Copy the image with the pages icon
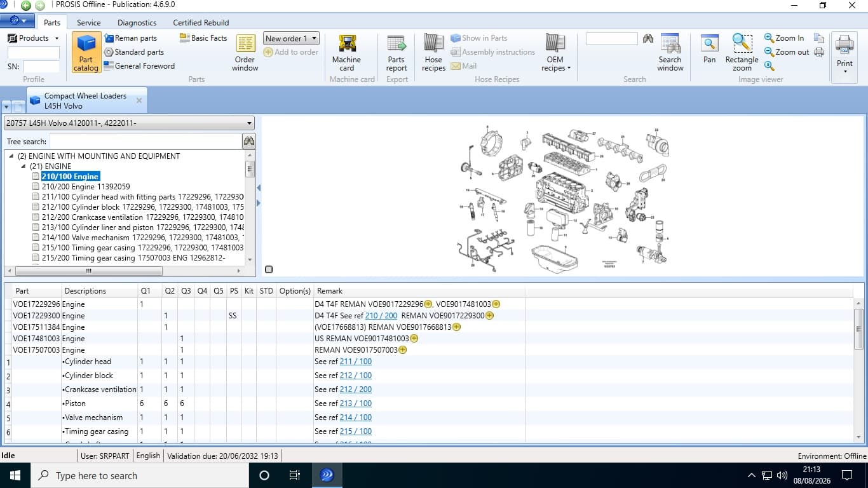 tap(819, 38)
